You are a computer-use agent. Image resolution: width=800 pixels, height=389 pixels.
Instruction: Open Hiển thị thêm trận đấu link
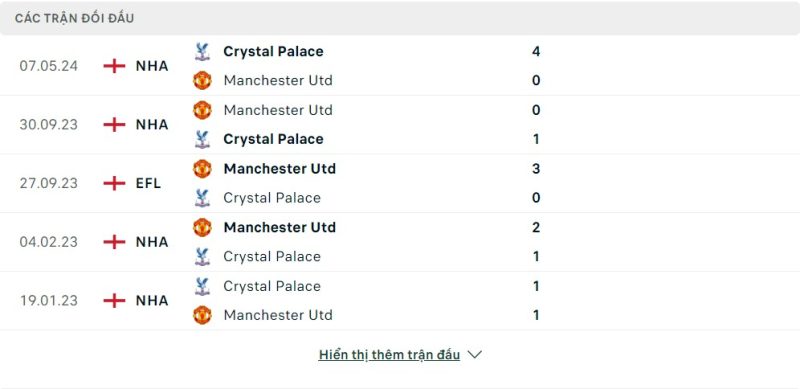click(x=389, y=355)
